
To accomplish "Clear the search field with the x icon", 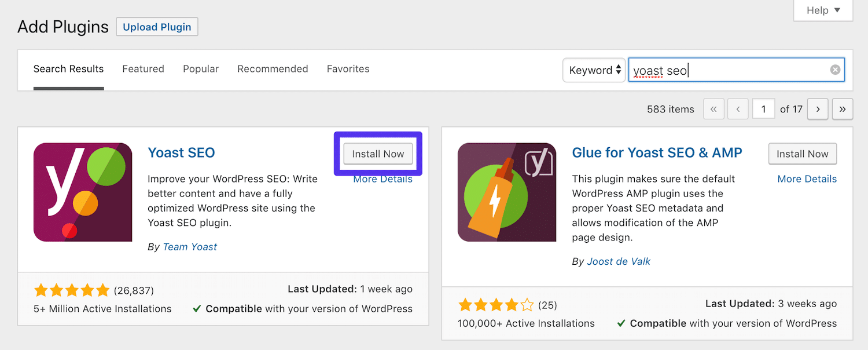I will point(835,69).
